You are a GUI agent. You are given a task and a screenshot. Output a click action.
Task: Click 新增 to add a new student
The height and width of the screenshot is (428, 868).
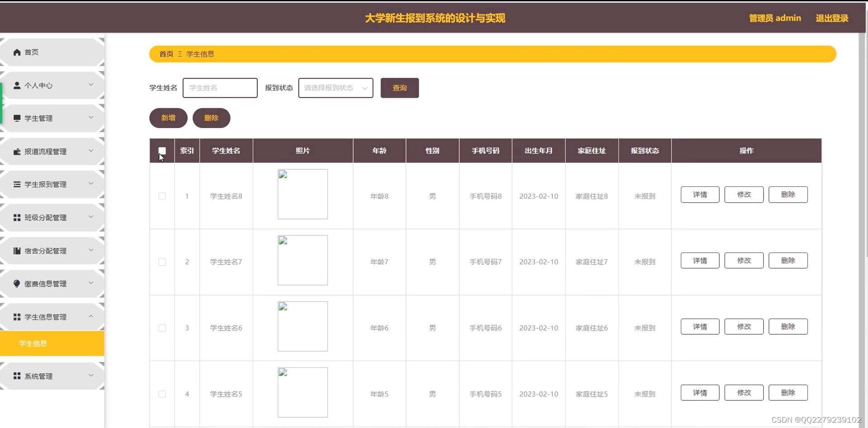pos(168,118)
